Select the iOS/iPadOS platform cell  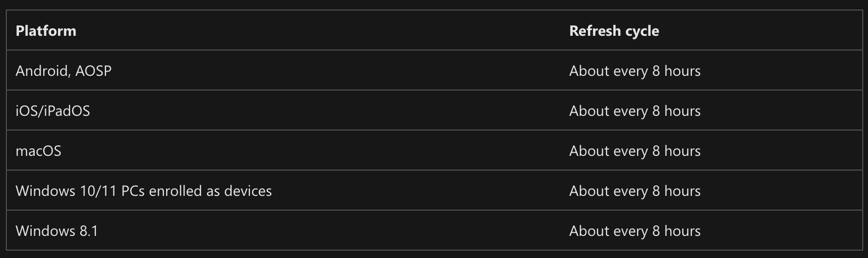(x=53, y=111)
